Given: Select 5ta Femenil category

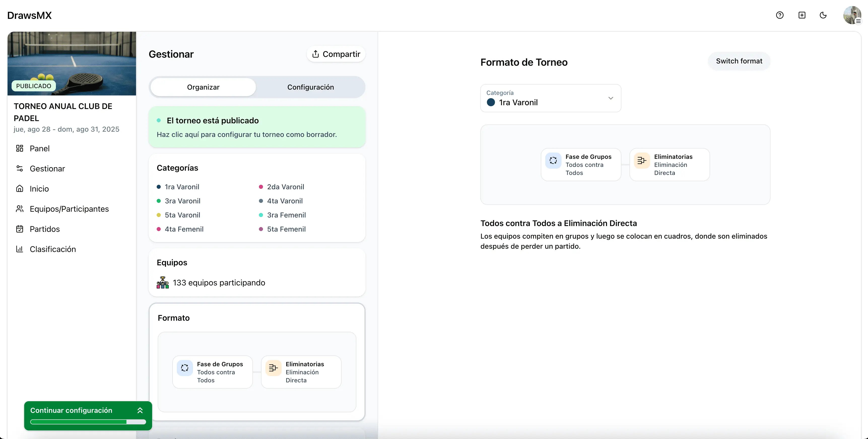Looking at the screenshot, I should tap(286, 229).
